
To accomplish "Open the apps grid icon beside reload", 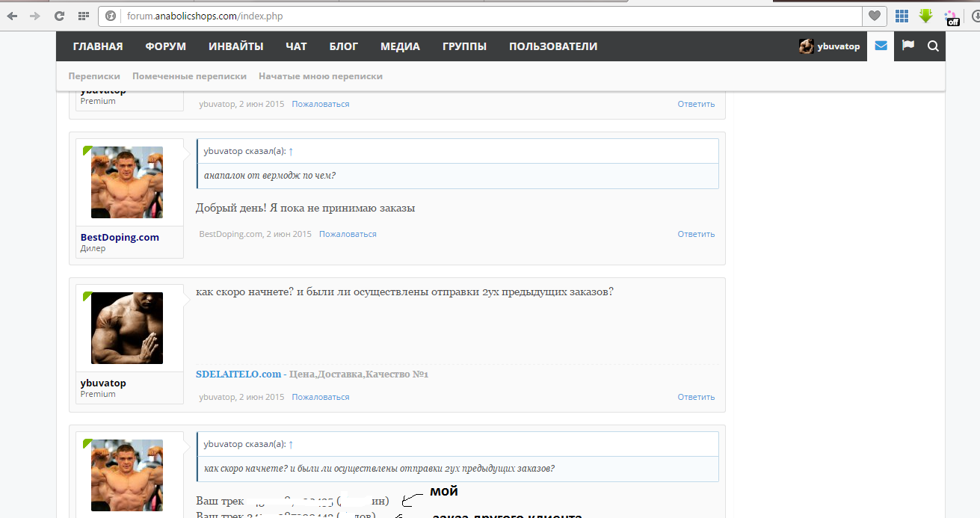I will coord(84,16).
